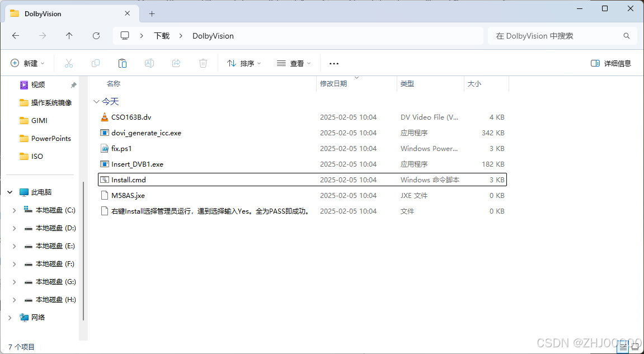Click 下载 in the address breadcrumb
Viewport: 644px width, 354px height.
pyautogui.click(x=162, y=36)
